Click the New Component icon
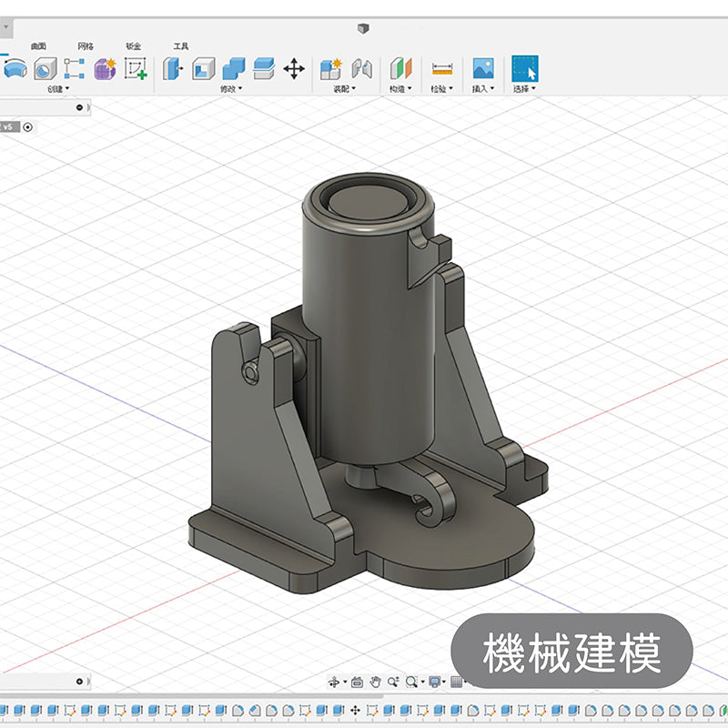Image resolution: width=728 pixels, height=728 pixels. tap(331, 69)
